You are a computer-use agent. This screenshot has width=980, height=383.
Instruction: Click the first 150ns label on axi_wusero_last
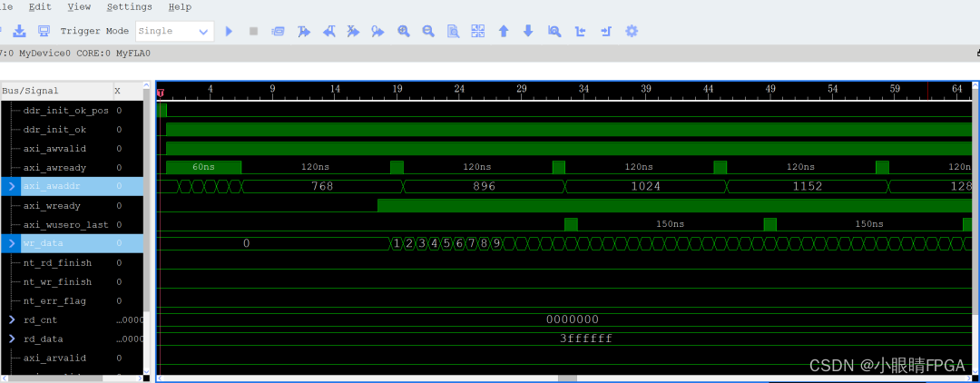(x=670, y=224)
